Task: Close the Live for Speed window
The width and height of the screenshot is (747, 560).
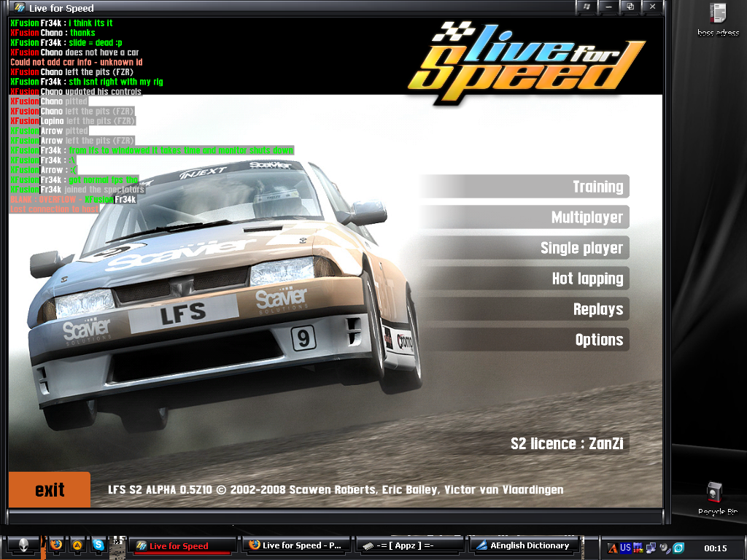Action: (652, 7)
